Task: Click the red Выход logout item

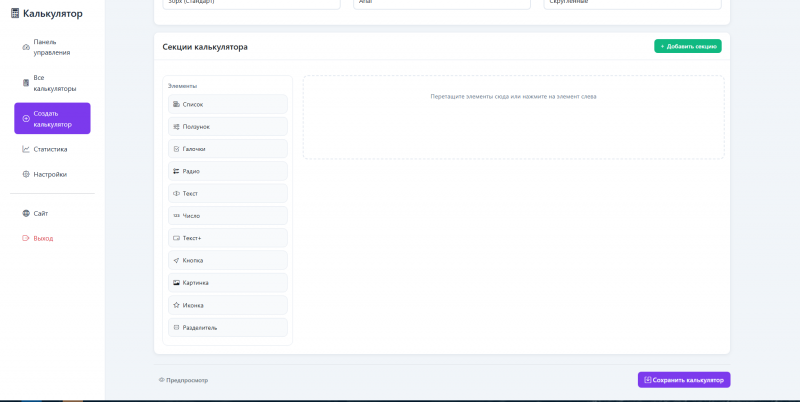Action: point(52,238)
